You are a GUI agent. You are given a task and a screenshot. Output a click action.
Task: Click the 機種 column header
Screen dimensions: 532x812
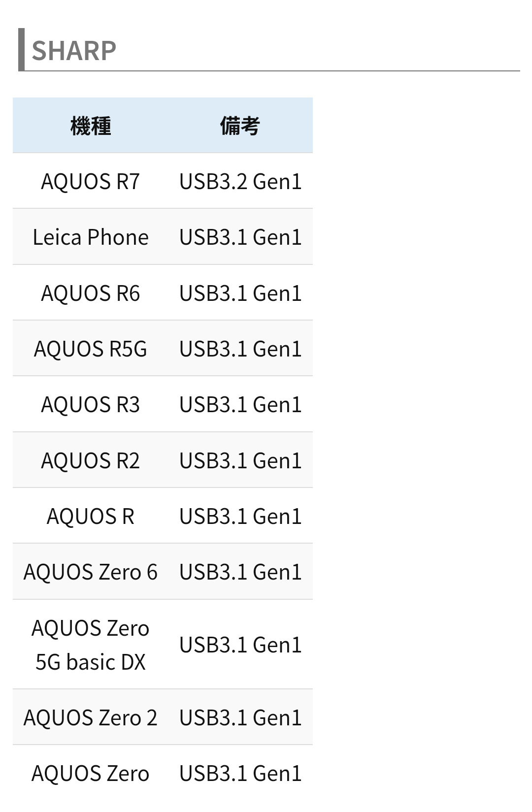[x=91, y=126]
